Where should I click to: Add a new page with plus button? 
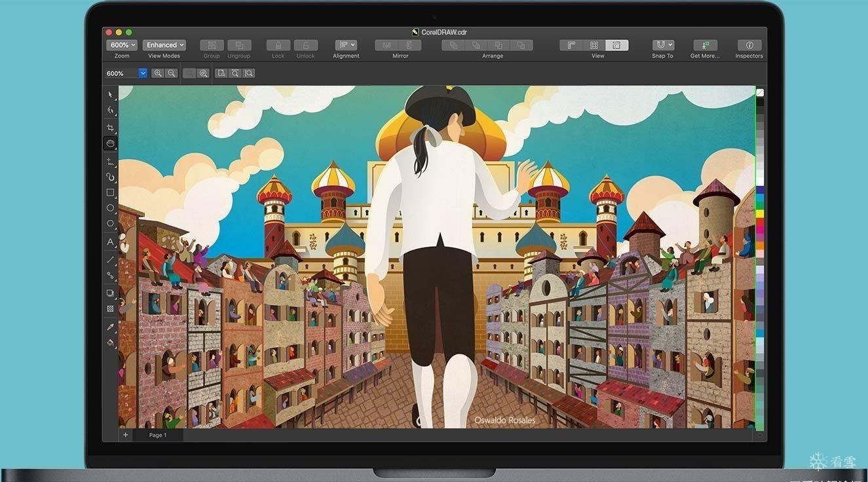coord(125,435)
